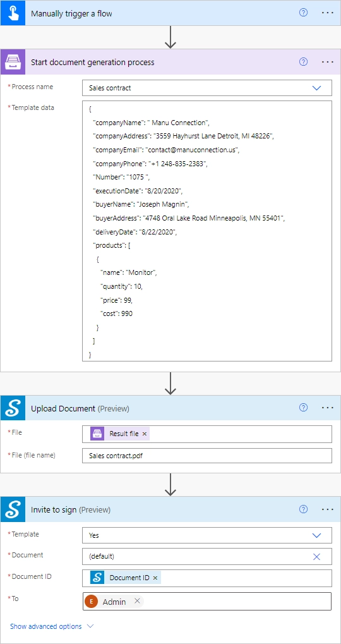Click the "companyEmail" line in template data
Viewport: 341px width, 644px height.
tap(166, 150)
